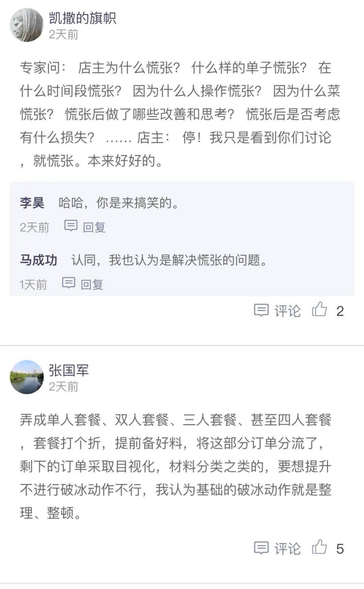Toggle the thumbs-up on 张国军's comment
The image size is (364, 589).
[x=319, y=547]
